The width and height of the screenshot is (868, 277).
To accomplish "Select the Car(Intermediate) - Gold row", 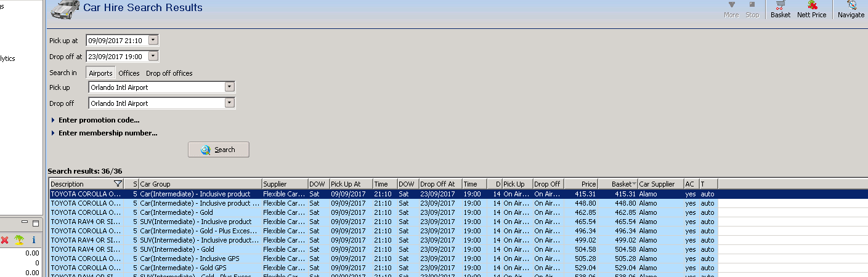I will pos(458,212).
